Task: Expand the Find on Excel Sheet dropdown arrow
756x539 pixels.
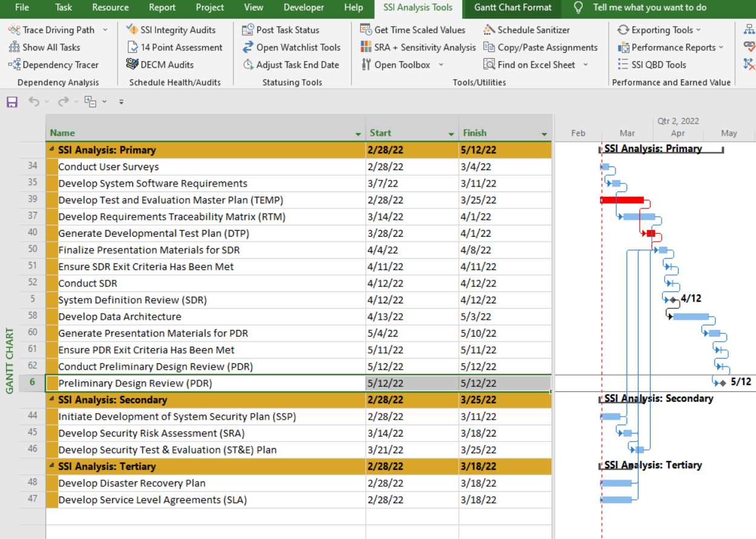Action: [585, 65]
